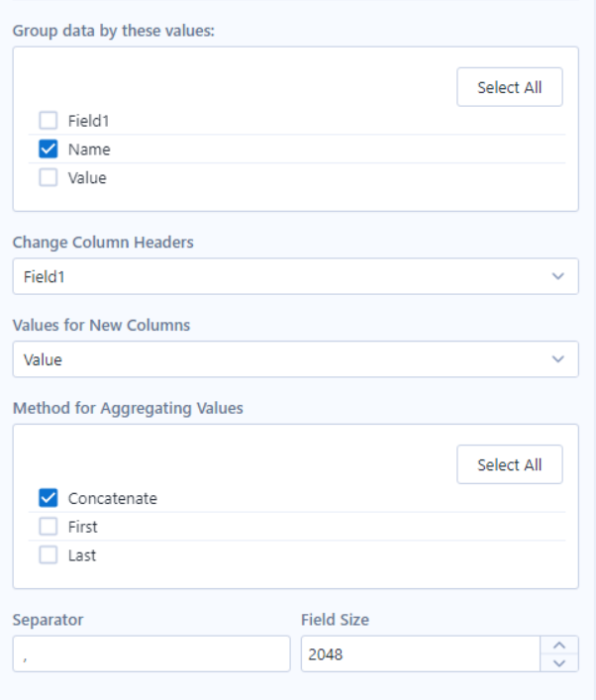Click into the Field Size box showing 2048
Screen dimensions: 596x700
coord(421,654)
